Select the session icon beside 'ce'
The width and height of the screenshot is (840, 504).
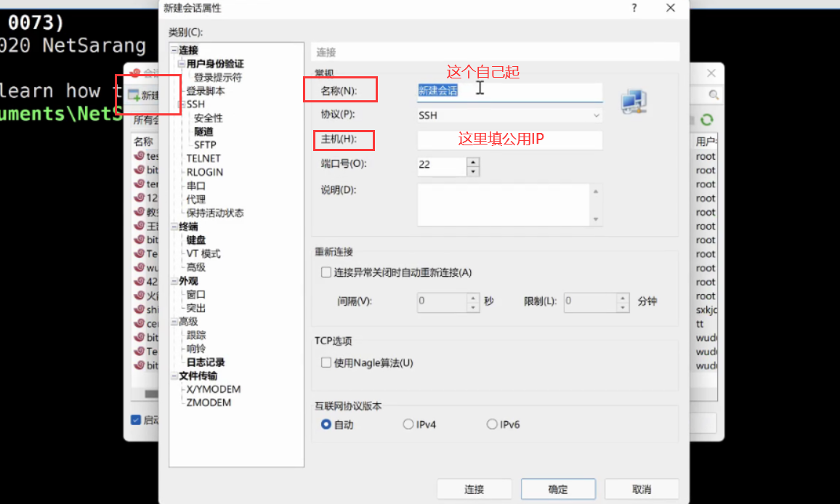(x=140, y=323)
